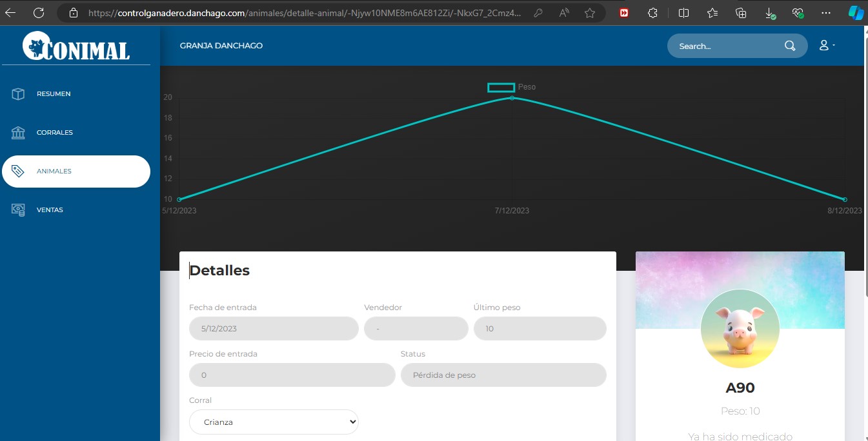Viewport: 868px width, 441px height.
Task: Toggle the Peso legend series
Action: (501, 87)
